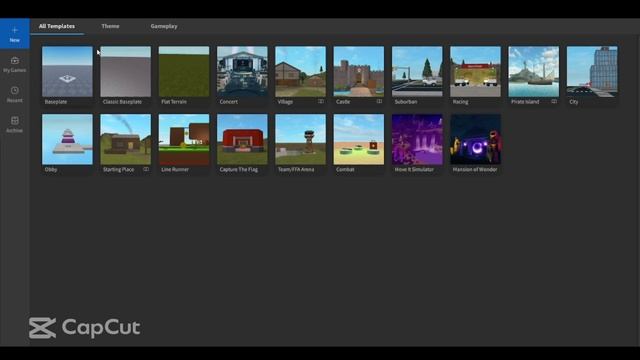Screen dimensions: 640x360
Task: Select the Flat Terrain template thumbnail
Action: [x=184, y=71]
